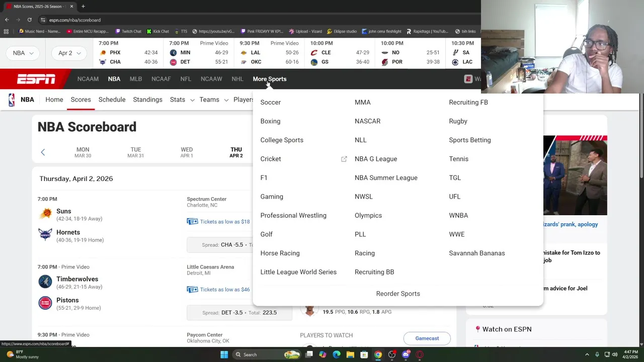Image resolution: width=644 pixels, height=362 pixels.
Task: Select the TUE MAR 31 date
Action: (136, 152)
